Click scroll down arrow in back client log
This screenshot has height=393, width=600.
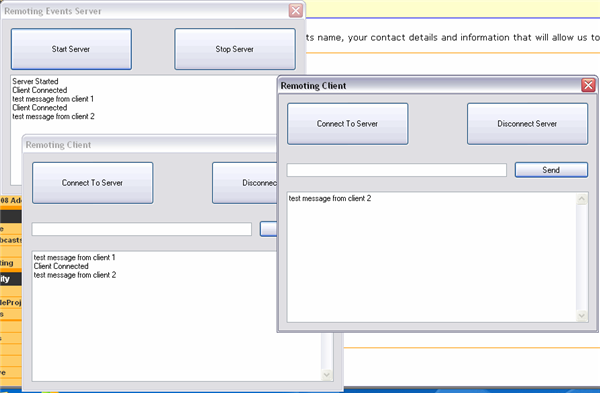[326, 375]
